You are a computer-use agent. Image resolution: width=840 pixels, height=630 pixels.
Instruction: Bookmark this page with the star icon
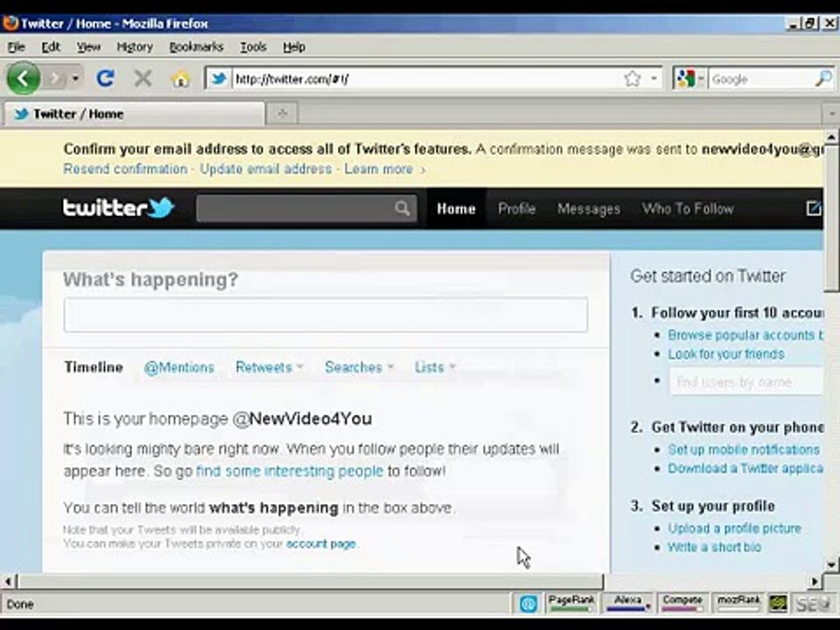[632, 79]
